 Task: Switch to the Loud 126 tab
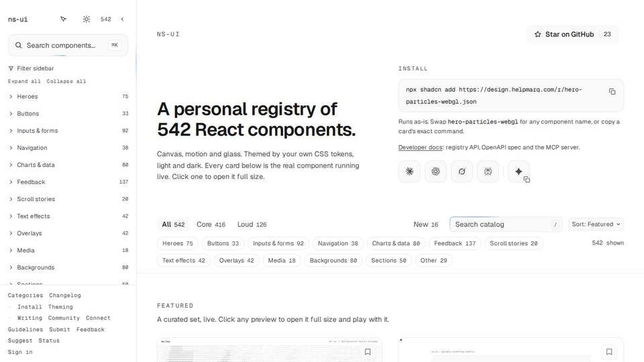[x=252, y=225]
